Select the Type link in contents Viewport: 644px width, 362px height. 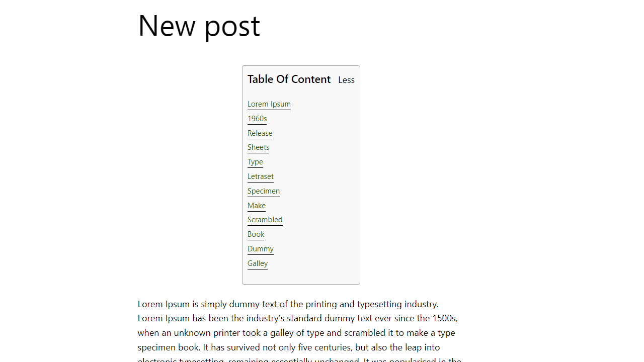[x=255, y=162]
